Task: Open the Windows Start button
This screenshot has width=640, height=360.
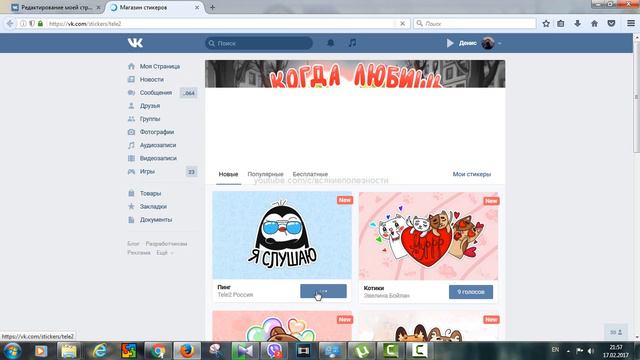Action: pyautogui.click(x=12, y=351)
